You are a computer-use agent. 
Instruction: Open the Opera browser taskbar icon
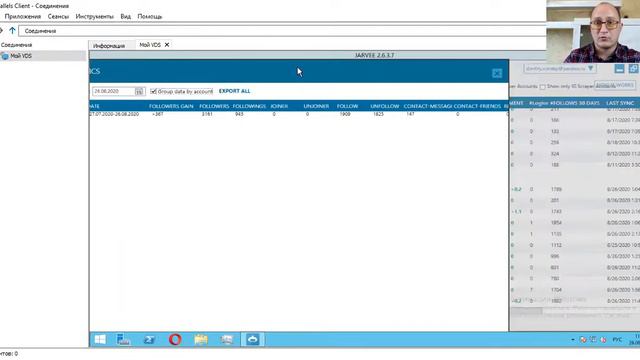point(175,339)
